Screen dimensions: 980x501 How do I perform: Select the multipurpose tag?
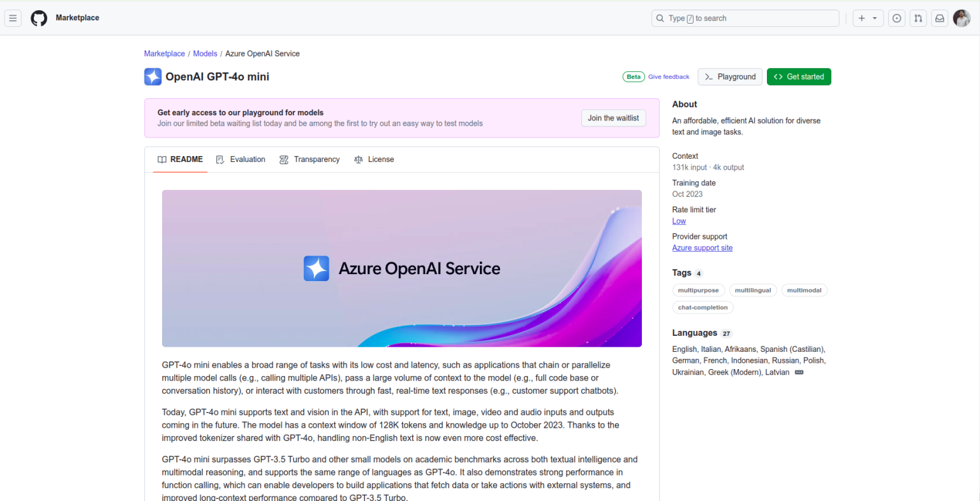[x=698, y=290]
